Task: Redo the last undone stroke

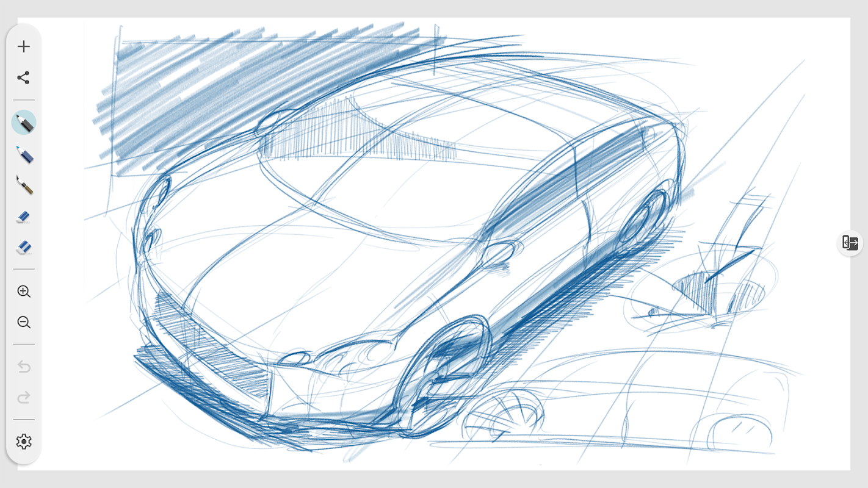Action: (24, 398)
